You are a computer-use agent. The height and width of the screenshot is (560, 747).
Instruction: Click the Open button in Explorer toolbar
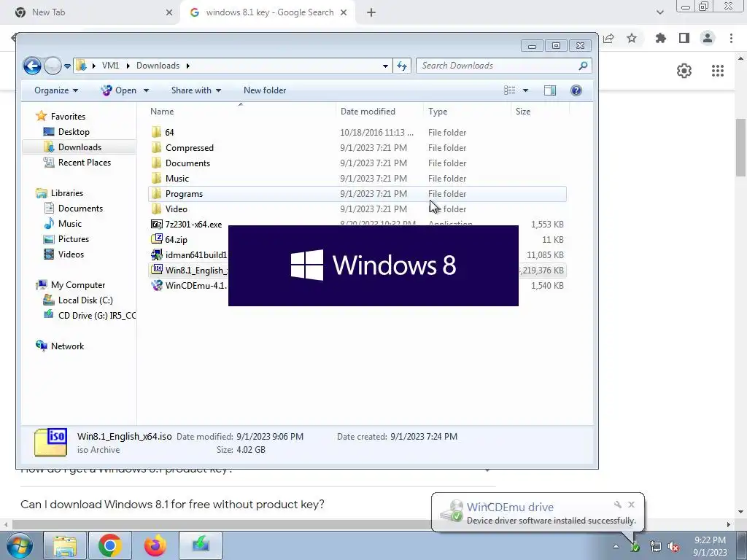click(119, 90)
